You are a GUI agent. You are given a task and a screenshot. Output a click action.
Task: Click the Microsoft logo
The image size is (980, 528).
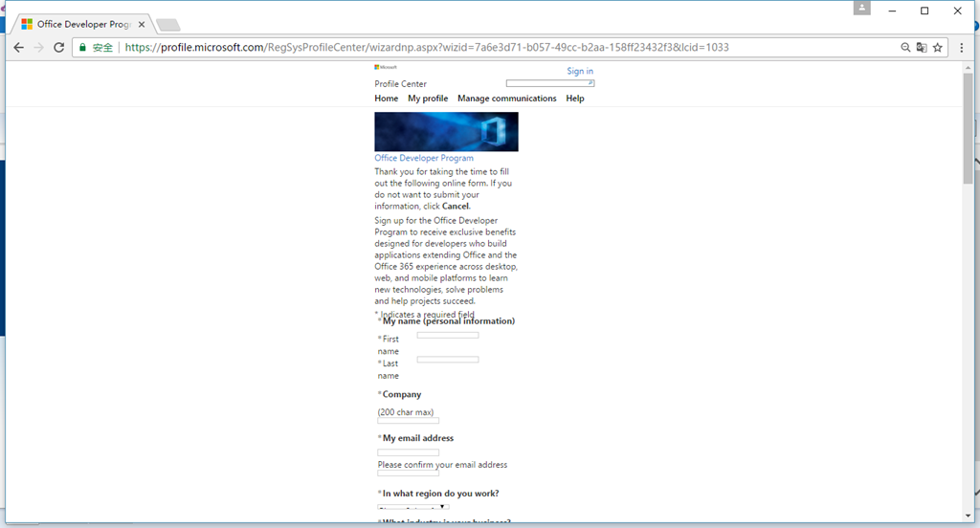(386, 67)
